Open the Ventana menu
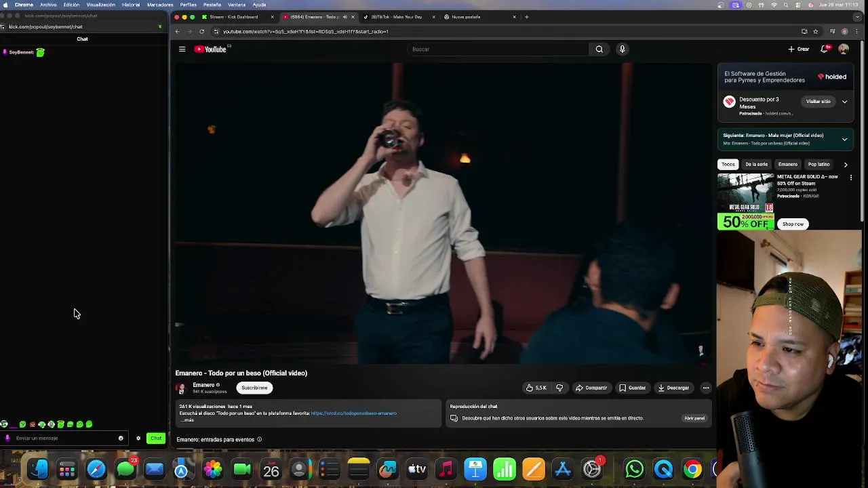The image size is (868, 488). pos(237,5)
